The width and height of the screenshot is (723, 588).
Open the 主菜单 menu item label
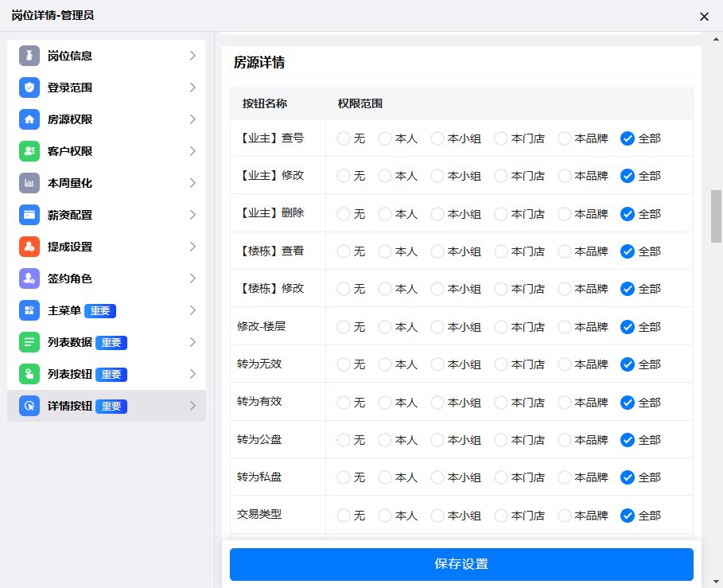pyautogui.click(x=64, y=310)
